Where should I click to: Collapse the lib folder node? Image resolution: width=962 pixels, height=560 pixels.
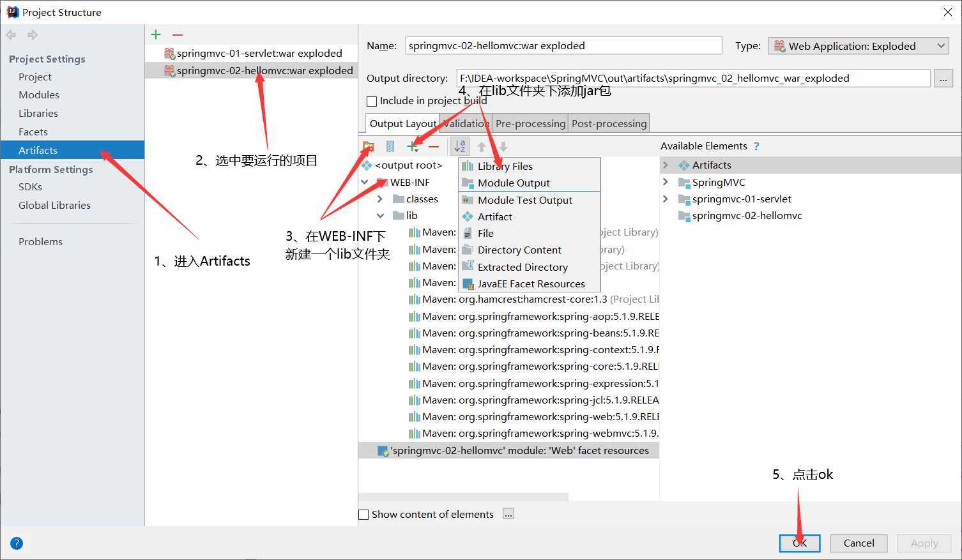[x=380, y=215]
